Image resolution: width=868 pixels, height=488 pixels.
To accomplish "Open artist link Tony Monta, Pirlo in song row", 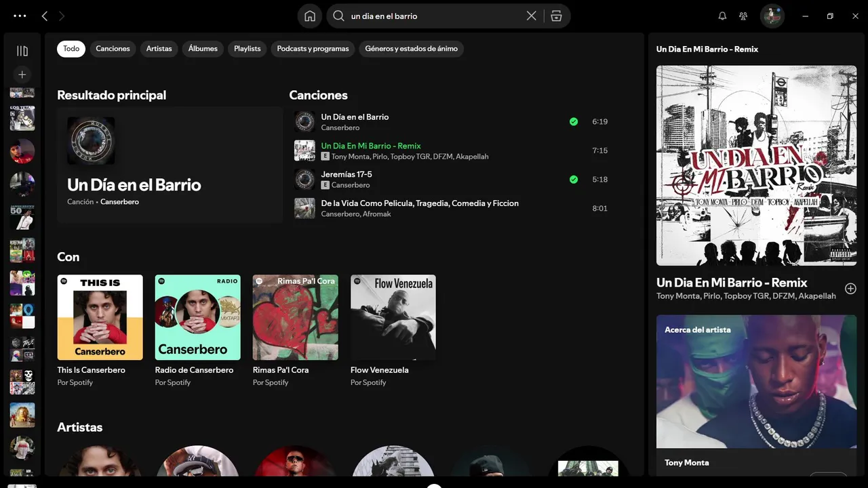I will [410, 157].
